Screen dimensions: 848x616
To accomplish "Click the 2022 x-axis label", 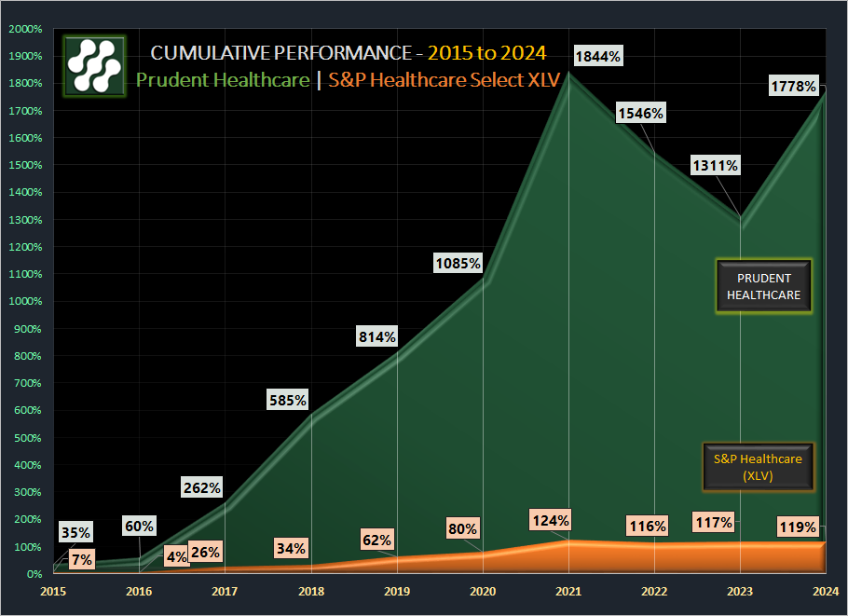I will point(654,591).
